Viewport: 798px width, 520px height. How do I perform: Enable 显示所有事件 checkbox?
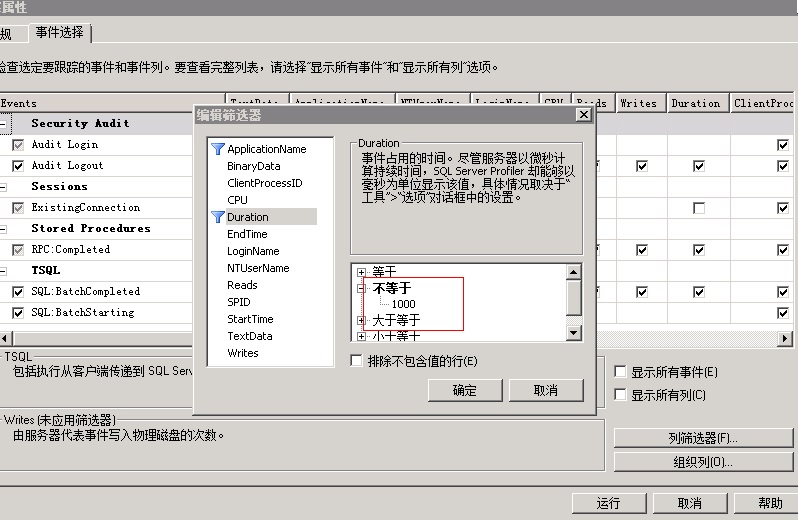pyautogui.click(x=620, y=372)
